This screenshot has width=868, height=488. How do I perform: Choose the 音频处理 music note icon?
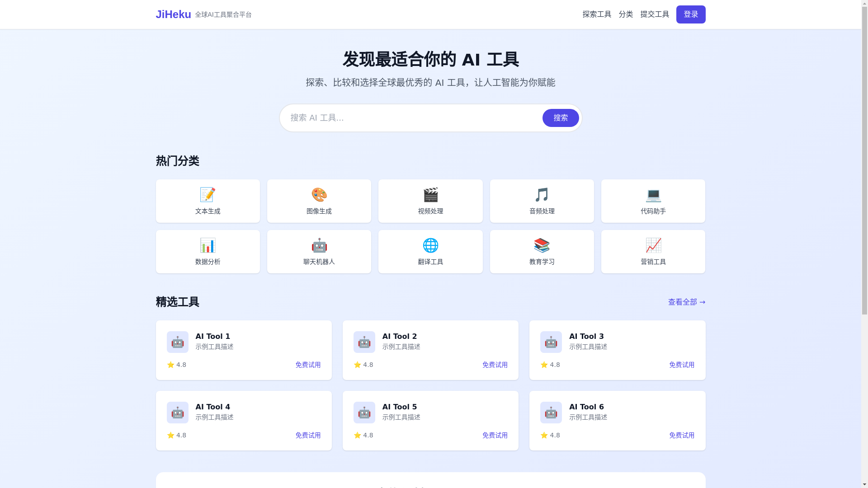tap(542, 195)
